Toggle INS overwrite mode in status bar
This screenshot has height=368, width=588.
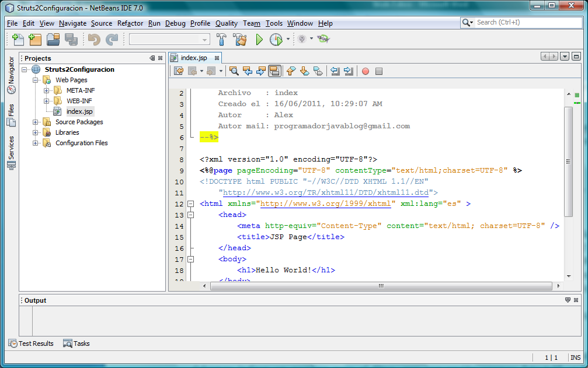click(x=575, y=358)
